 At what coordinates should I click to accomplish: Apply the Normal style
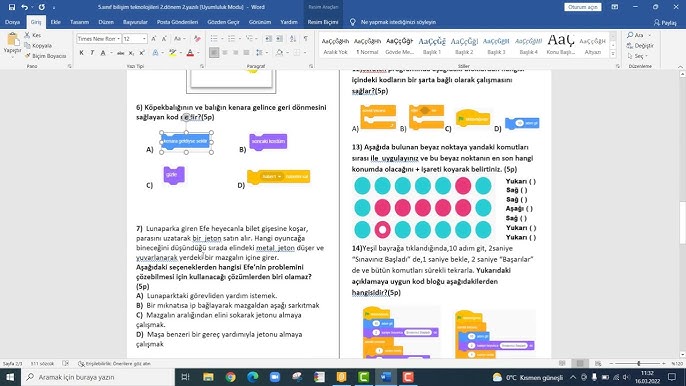(x=367, y=45)
